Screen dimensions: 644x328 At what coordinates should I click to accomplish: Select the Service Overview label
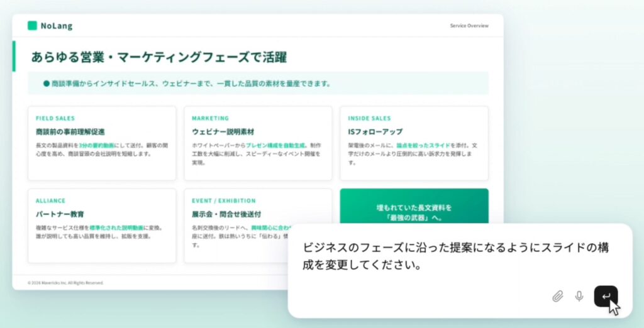click(x=469, y=26)
